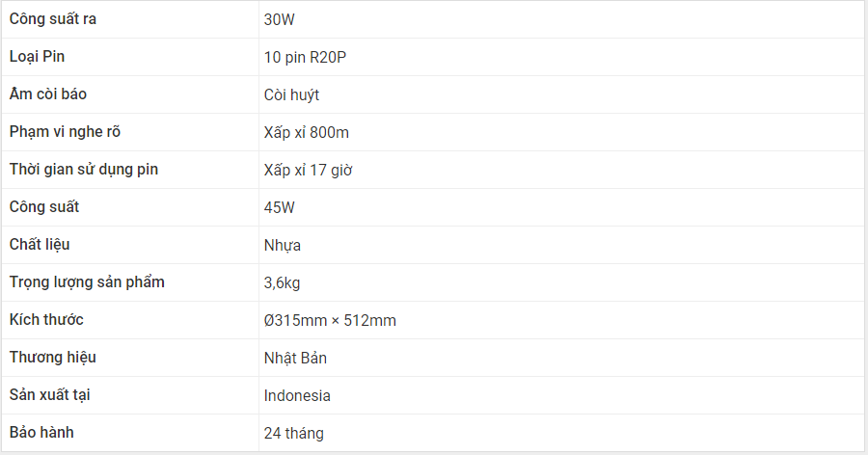Select the "Nhựa" material value
The width and height of the screenshot is (868, 455).
[x=283, y=245]
